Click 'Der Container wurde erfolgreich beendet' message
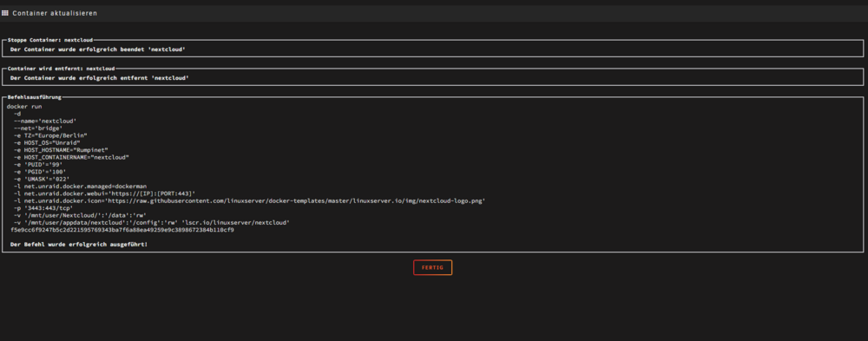 (x=97, y=49)
